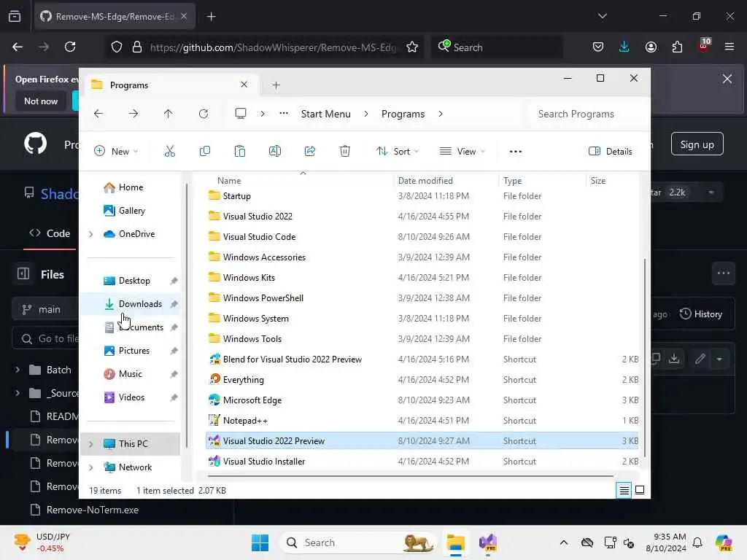Open chevron after Programs in address bar
Screen dimensions: 747x560
pyautogui.click(x=440, y=114)
